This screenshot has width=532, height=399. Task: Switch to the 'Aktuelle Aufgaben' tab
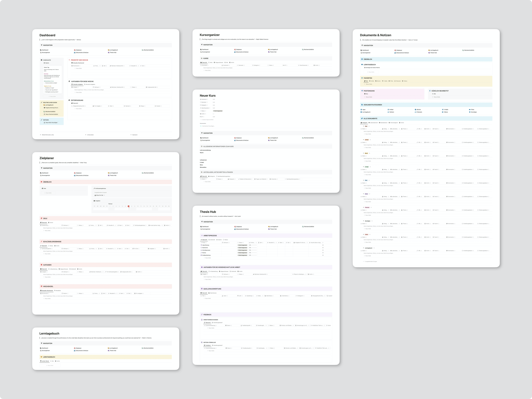point(90,84)
